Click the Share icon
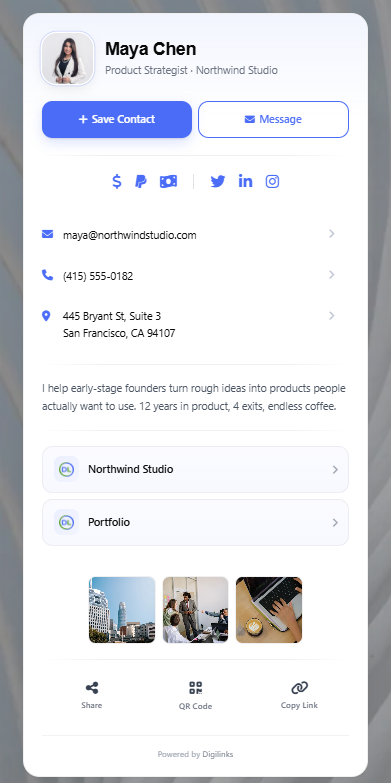This screenshot has width=391, height=783. coord(92,688)
